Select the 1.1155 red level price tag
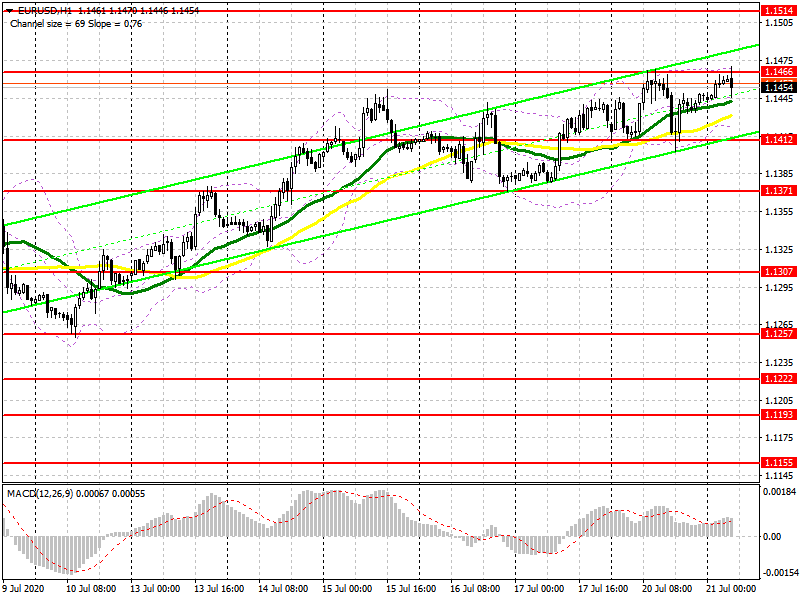Image resolution: width=800 pixels, height=600 pixels. click(778, 463)
